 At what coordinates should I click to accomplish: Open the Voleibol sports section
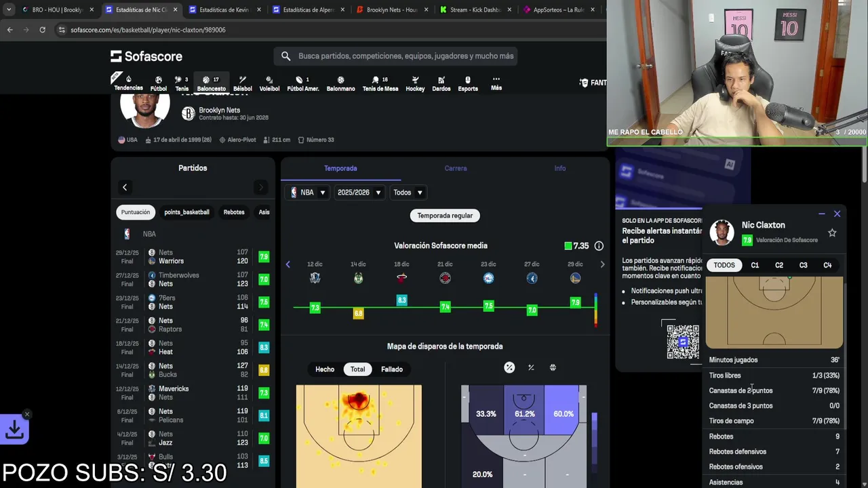[269, 83]
